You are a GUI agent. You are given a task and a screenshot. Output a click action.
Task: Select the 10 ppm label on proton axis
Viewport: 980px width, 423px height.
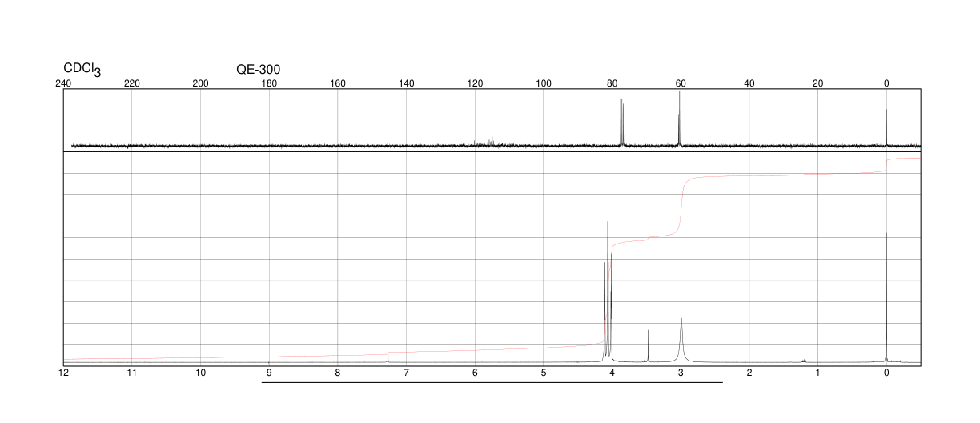(x=201, y=373)
